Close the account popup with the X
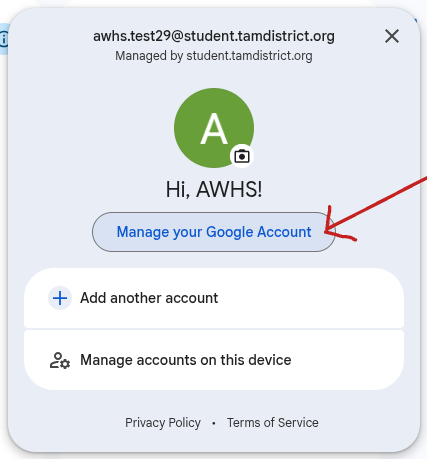The height and width of the screenshot is (459, 427). 392,36
